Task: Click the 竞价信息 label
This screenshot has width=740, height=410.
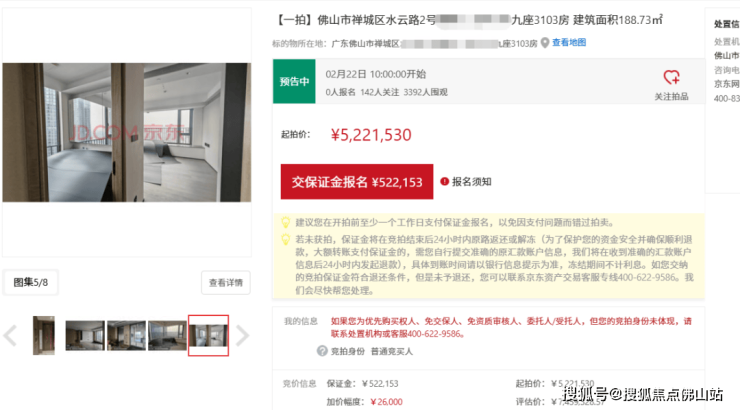Action: click(299, 384)
